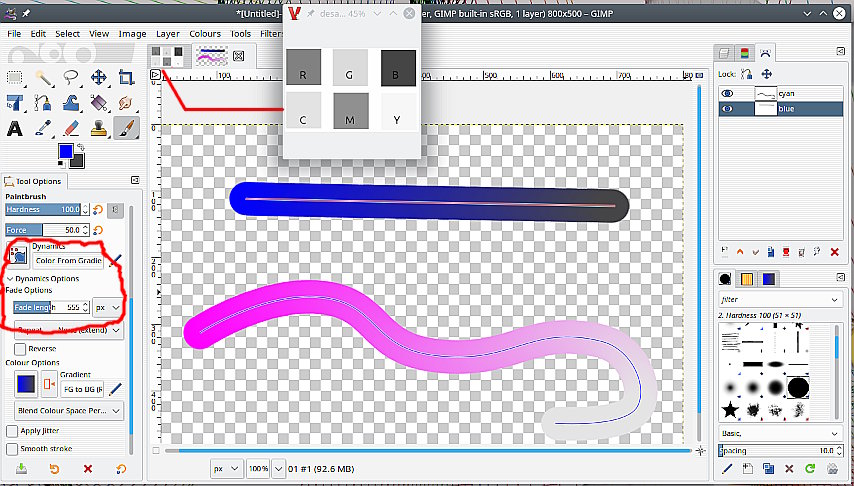Open status bar px unit dropdown

pos(227,469)
